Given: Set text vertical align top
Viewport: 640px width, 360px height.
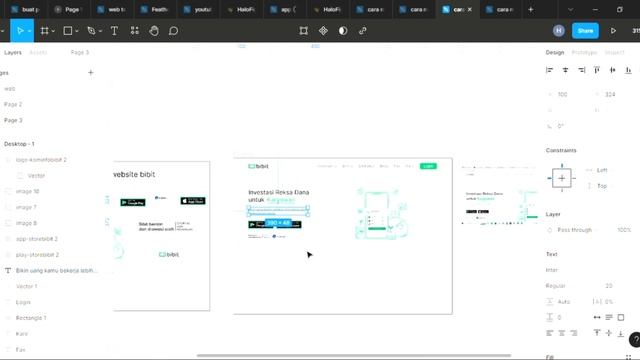Looking at the screenshot, I should pos(597,333).
